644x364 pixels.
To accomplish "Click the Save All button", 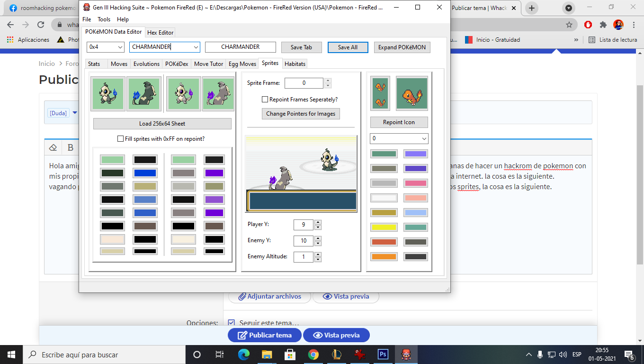I will point(348,47).
